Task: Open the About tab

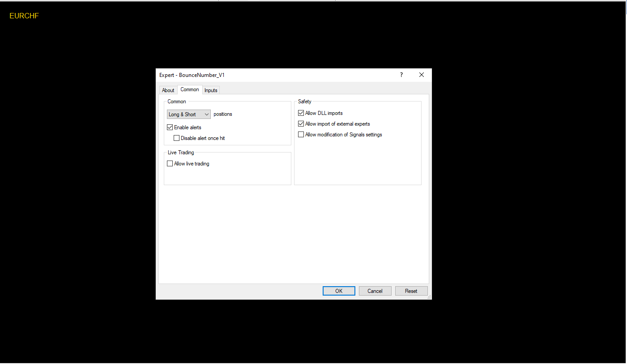Action: (x=168, y=90)
